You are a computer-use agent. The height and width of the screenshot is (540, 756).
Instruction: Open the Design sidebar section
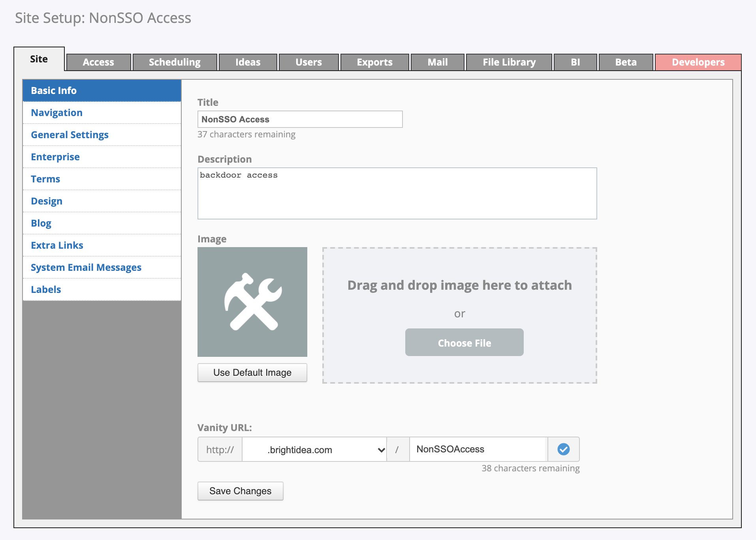(x=47, y=201)
